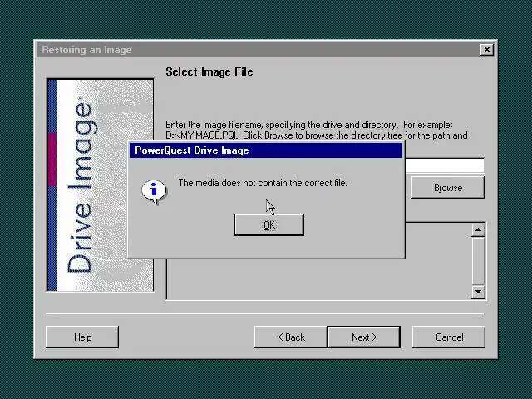Viewport: 532px width, 399px height.
Task: Click the Drive Image logo banner
Action: (101, 185)
